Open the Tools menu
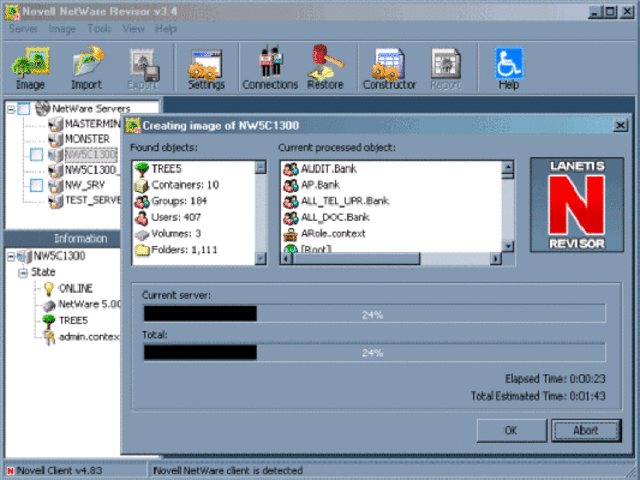This screenshot has width=640, height=480. coord(100,29)
